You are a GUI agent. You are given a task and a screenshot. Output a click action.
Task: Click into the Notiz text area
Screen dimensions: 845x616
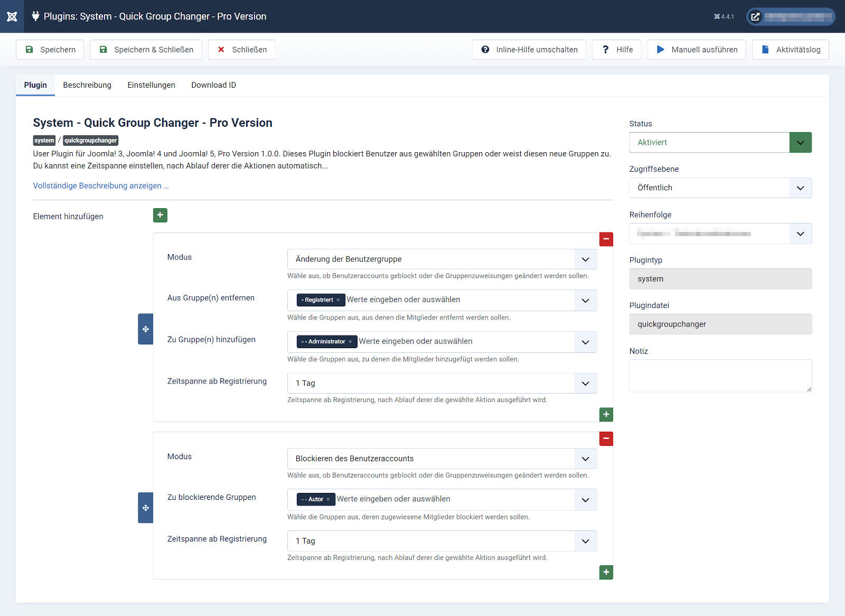(720, 376)
